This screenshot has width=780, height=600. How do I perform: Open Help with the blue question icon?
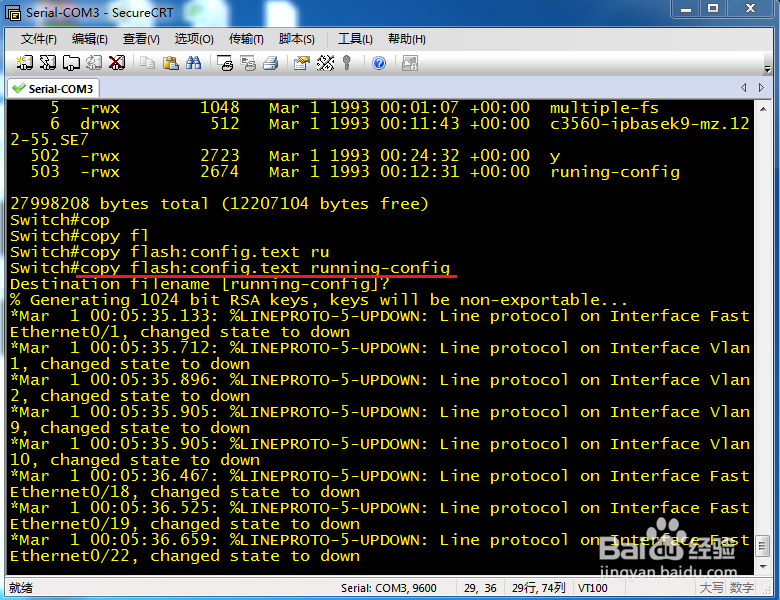click(379, 63)
